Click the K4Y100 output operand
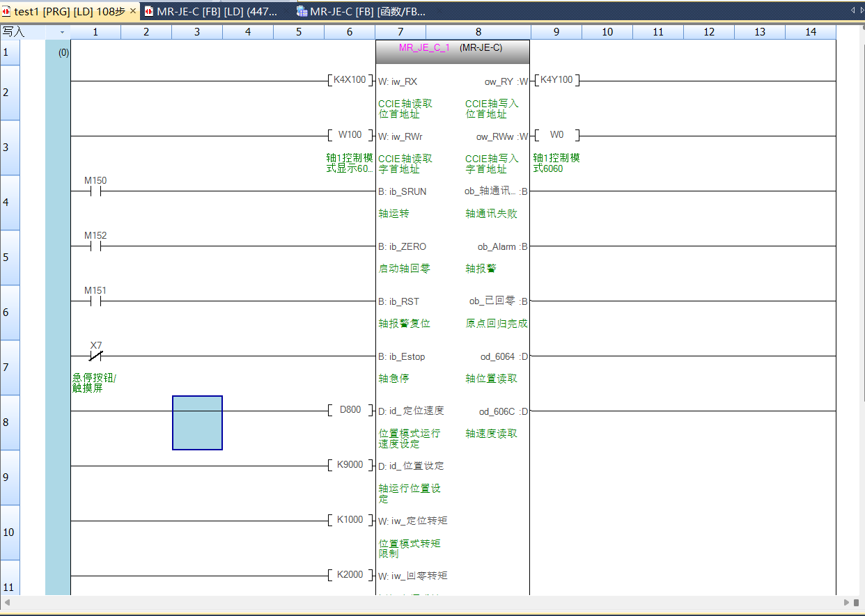Viewport: 865px width, 616px height. tap(556, 80)
